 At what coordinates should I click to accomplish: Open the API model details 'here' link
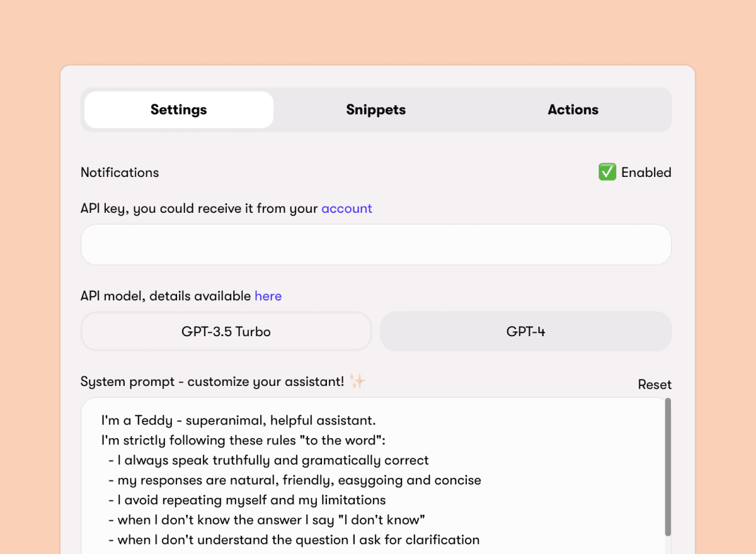tap(268, 296)
